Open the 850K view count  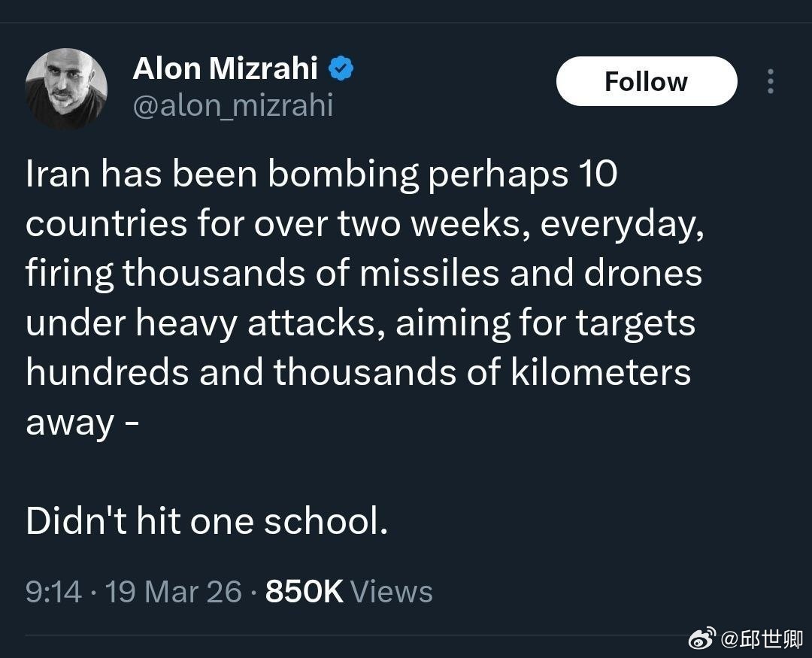[304, 592]
